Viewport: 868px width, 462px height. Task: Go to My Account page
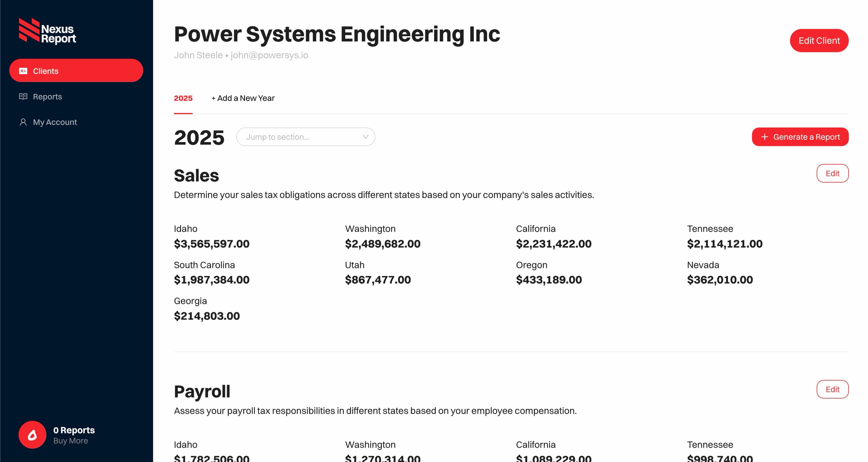click(x=55, y=122)
